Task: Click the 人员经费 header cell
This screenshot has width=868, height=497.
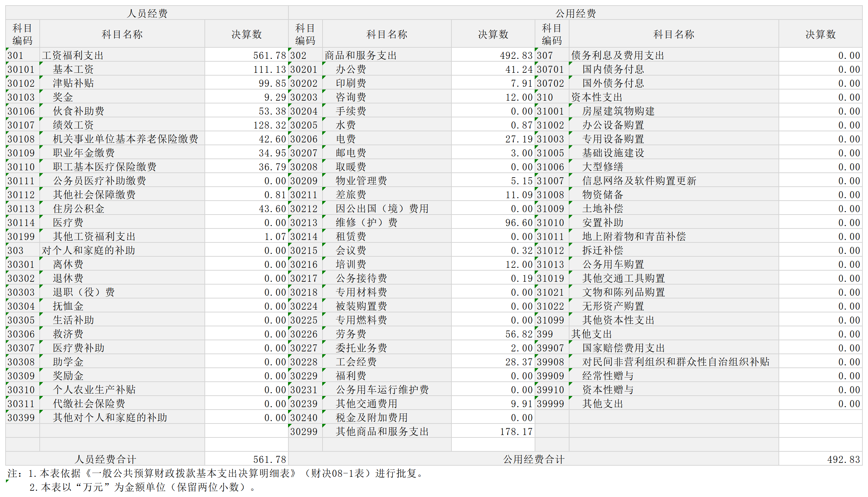Action: (147, 13)
